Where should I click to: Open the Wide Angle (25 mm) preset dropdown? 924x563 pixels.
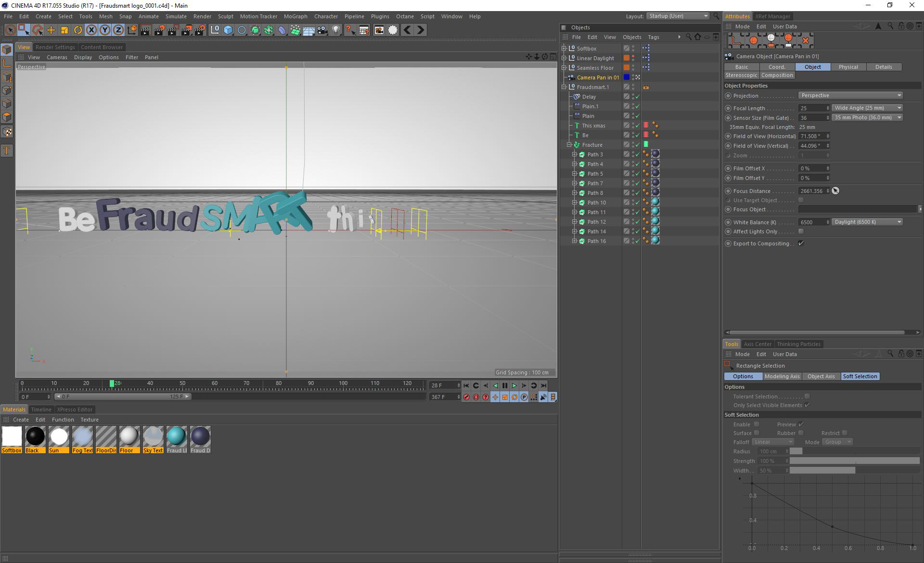pos(867,108)
